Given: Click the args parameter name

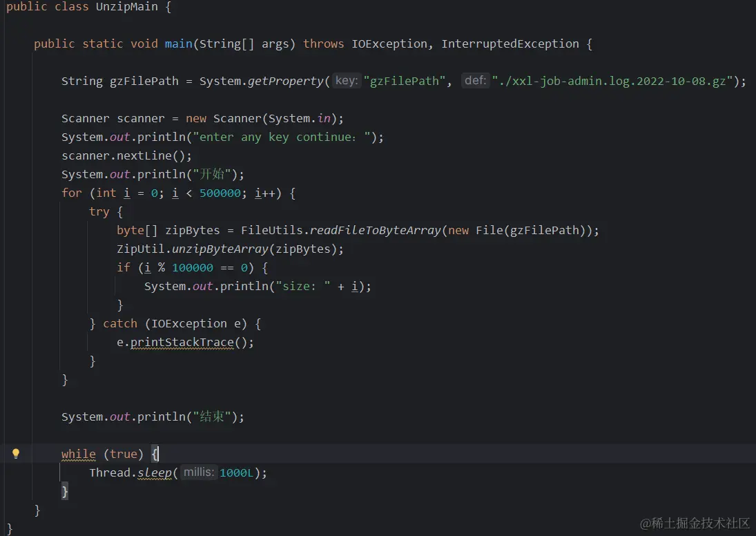Looking at the screenshot, I should tap(275, 44).
